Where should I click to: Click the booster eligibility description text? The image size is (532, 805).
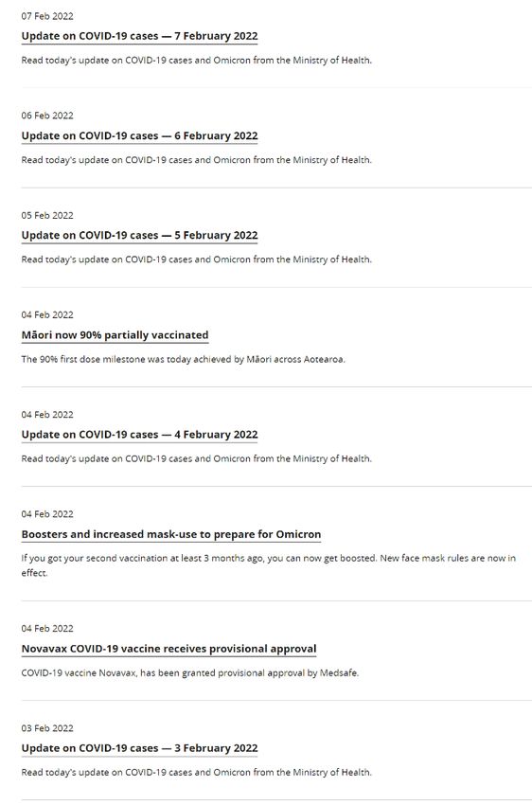269,565
